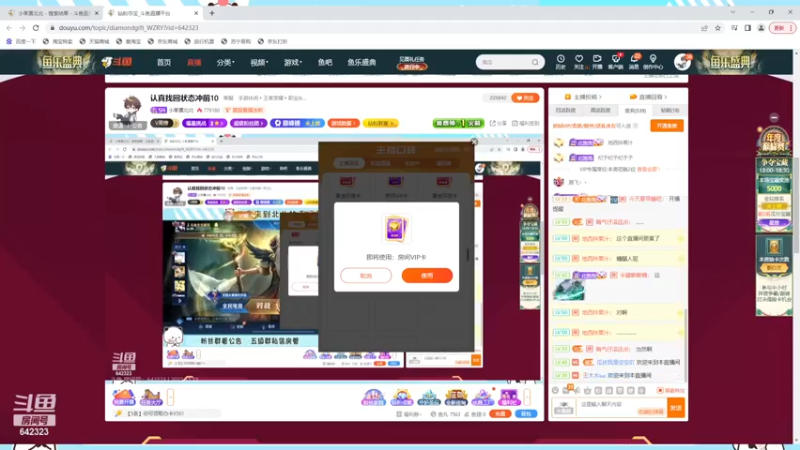The height and width of the screenshot is (450, 800).
Task: Open the 客户端 client download icon
Action: 615,62
